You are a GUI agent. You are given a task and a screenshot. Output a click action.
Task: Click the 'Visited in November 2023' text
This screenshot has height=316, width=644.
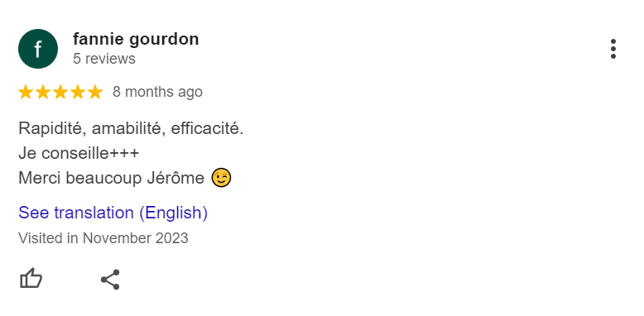[103, 238]
